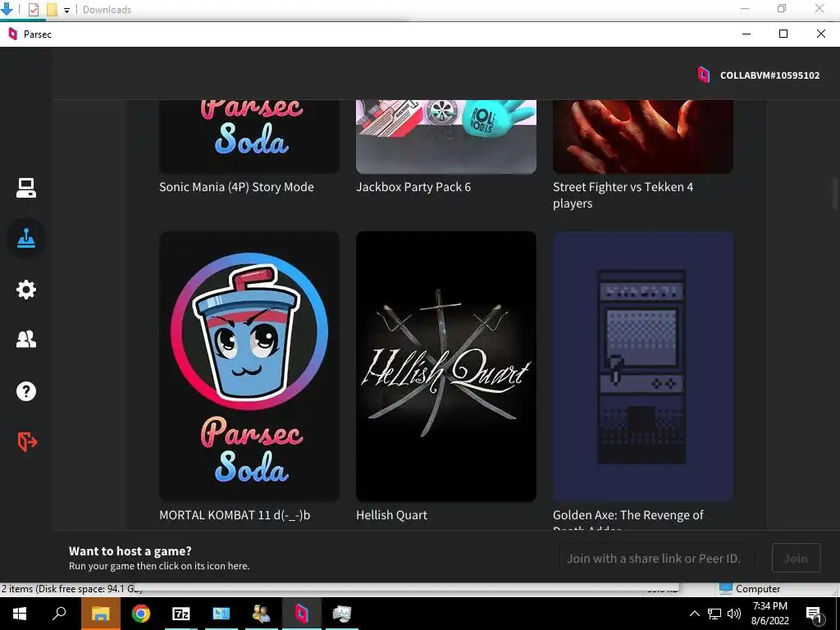Open 7-Zip from the taskbar
This screenshot has width=840, height=630.
181,614
